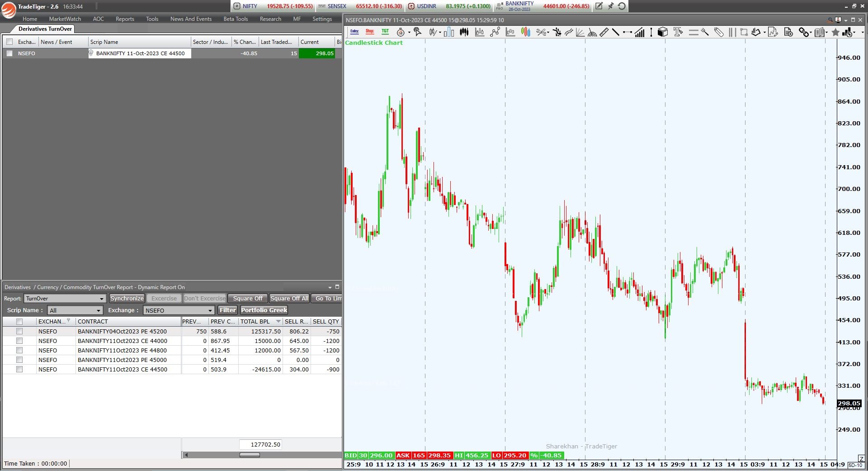Select the Derivatives TurnOver tab
Screen dimensions: 868x471
coord(45,29)
